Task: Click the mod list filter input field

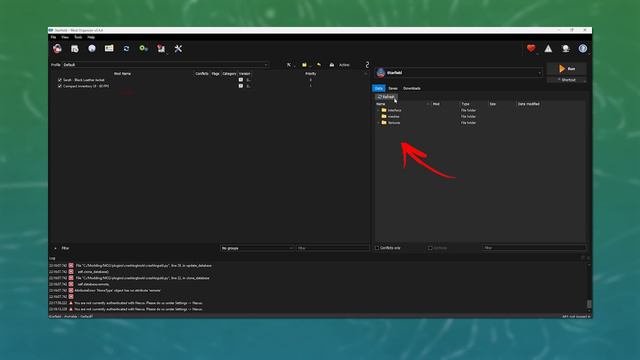Action: 333,248
